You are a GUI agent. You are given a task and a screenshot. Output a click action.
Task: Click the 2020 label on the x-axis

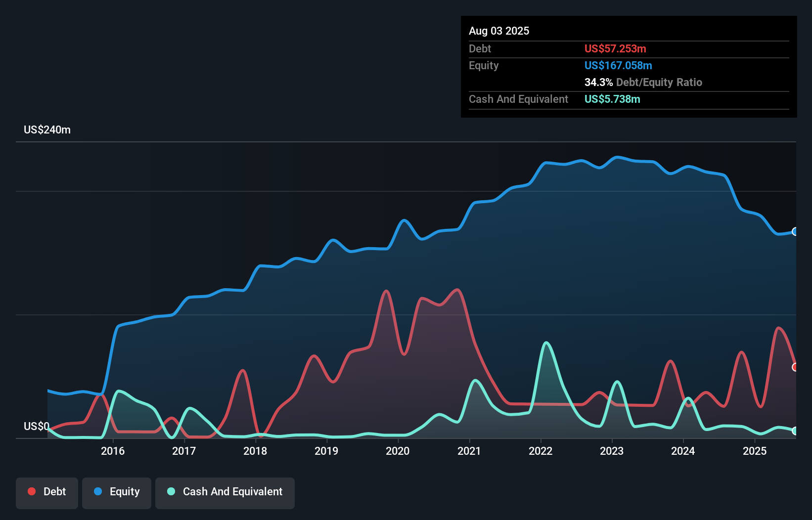398,451
